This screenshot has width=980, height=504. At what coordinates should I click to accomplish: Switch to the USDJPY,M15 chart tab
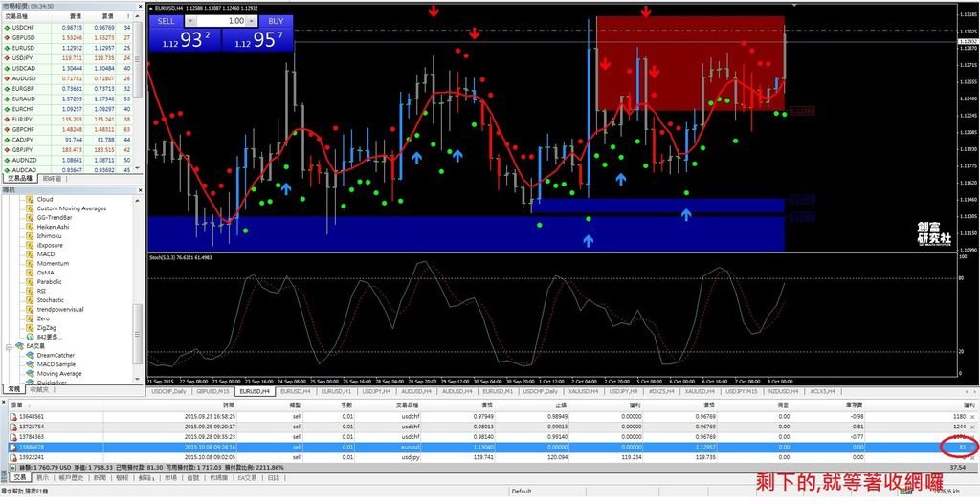(x=742, y=391)
